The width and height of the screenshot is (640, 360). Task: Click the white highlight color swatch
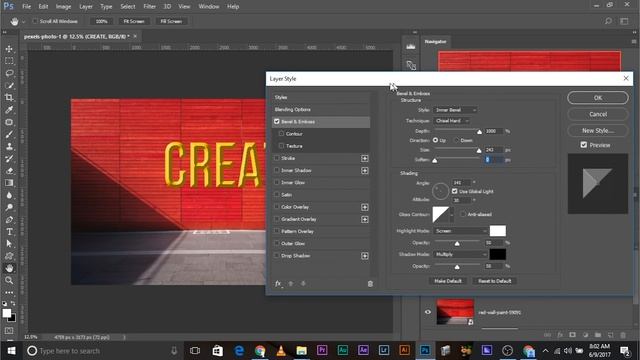[498, 231]
